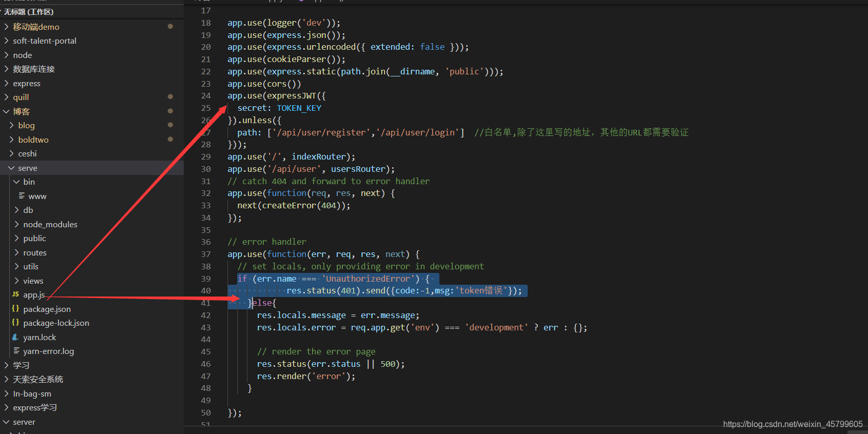Click the TOKEN_KEY identifier in code
This screenshot has height=434, width=868.
299,108
